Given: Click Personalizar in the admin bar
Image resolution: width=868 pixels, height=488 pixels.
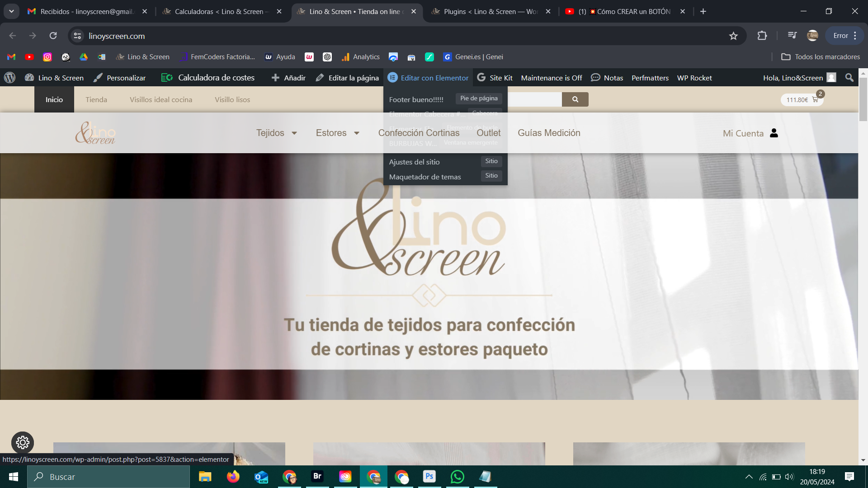Looking at the screenshot, I should [x=120, y=78].
